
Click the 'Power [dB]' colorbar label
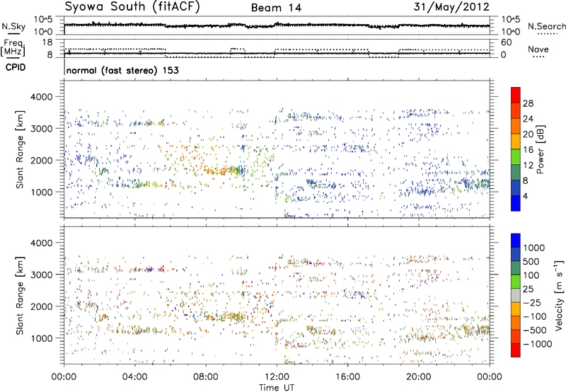click(540, 149)
